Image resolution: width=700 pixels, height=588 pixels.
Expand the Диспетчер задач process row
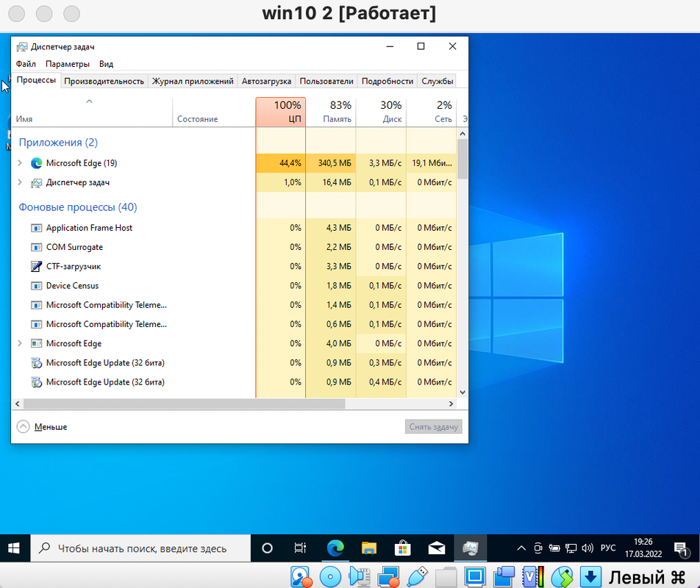click(20, 182)
